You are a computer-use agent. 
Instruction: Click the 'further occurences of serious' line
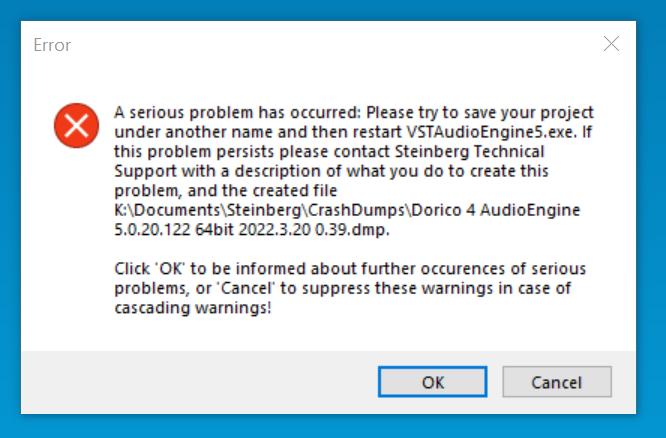(x=474, y=269)
